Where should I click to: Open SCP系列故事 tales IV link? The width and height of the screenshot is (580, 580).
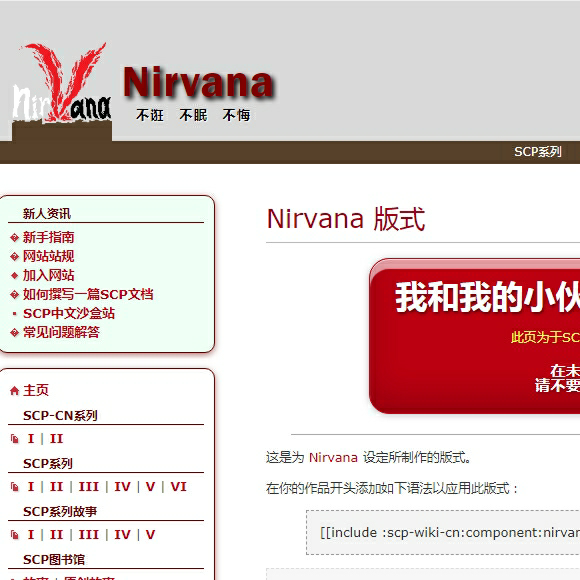tap(122, 535)
